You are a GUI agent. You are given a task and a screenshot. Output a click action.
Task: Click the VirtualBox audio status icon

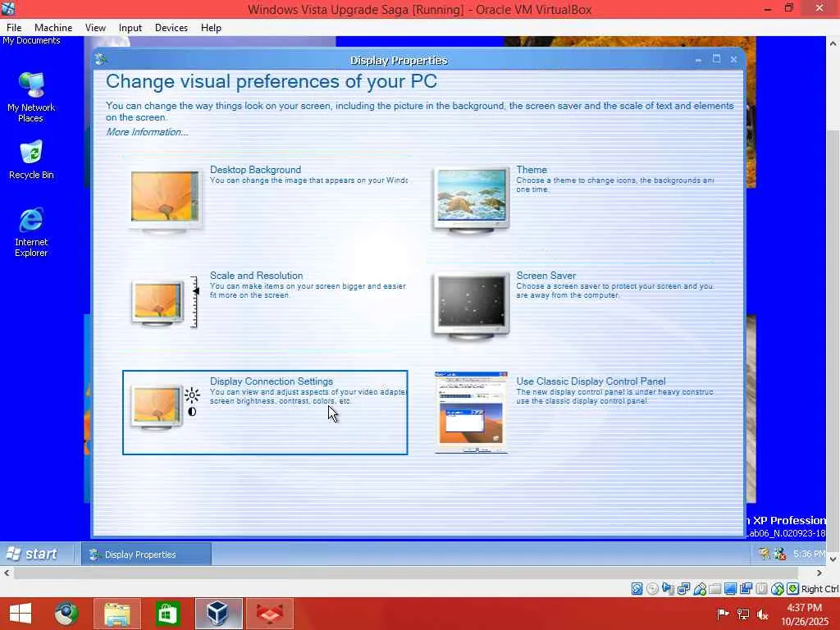668,589
